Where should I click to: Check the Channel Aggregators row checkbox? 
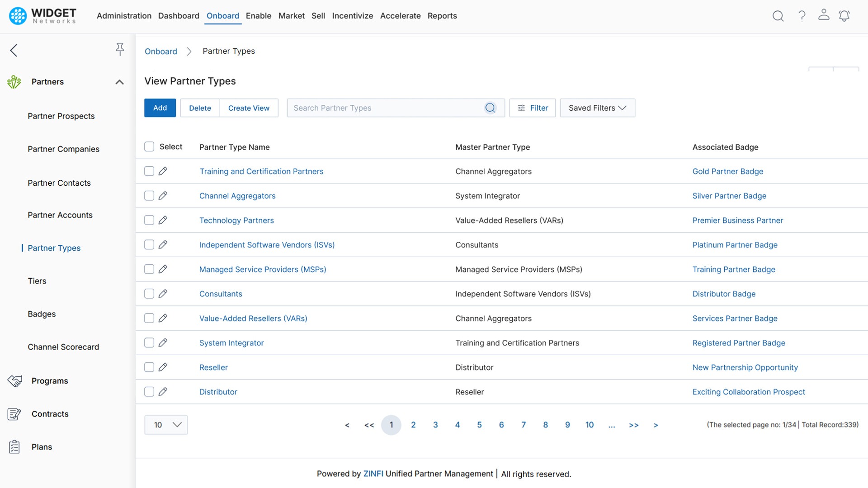149,196
